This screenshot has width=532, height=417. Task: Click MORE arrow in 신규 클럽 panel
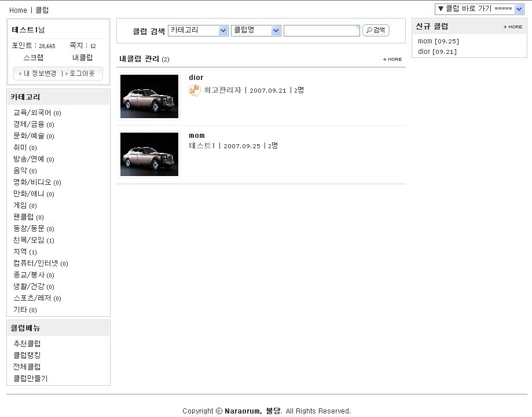[513, 27]
